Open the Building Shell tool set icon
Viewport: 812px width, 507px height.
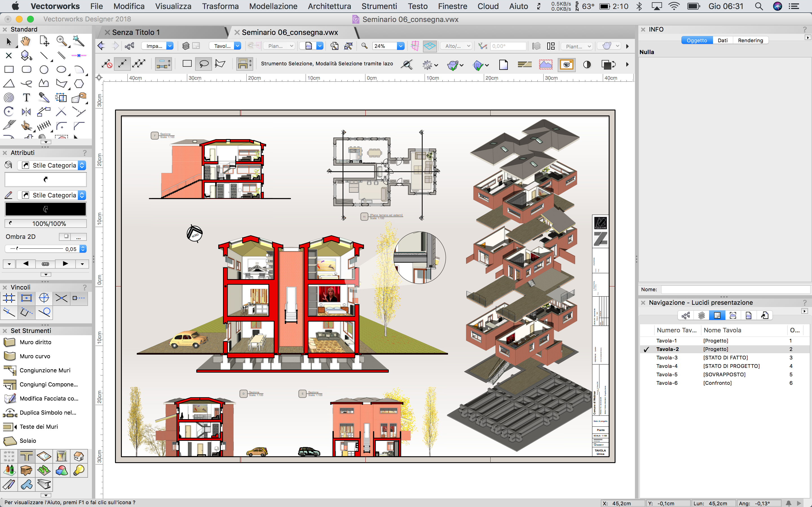(x=26, y=456)
